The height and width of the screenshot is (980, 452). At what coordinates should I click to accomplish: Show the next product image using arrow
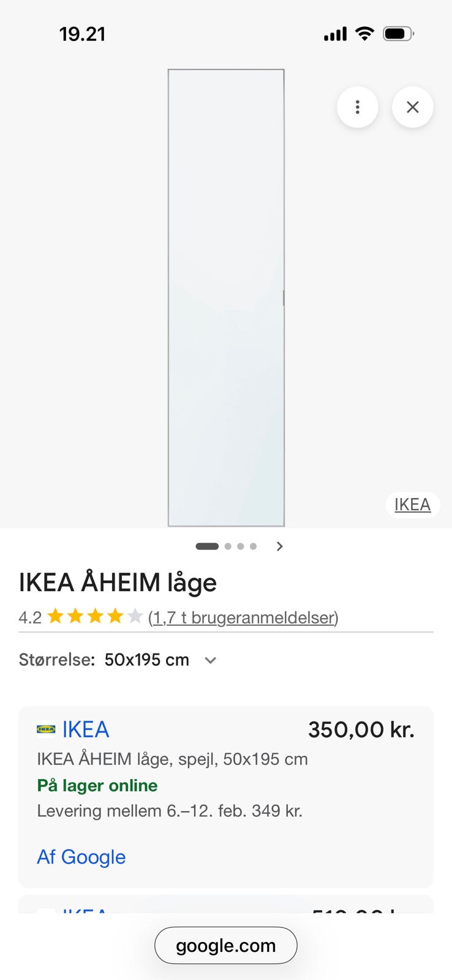tap(280, 546)
